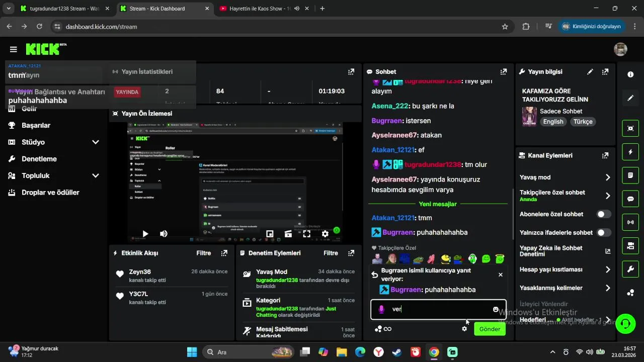Click the three-dots icon in the right sidebar

[x=630, y=293]
